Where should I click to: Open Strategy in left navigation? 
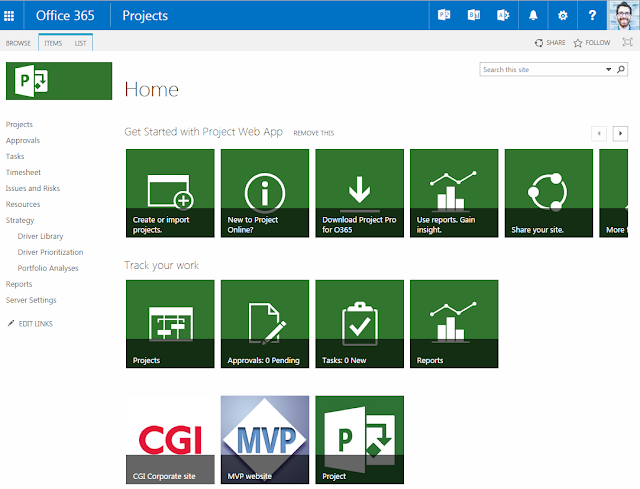20,220
